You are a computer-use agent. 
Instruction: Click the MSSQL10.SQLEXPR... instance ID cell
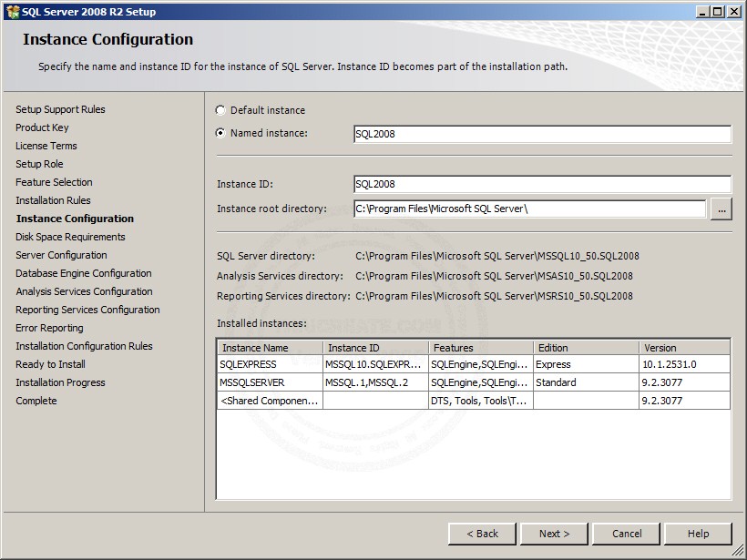click(376, 364)
